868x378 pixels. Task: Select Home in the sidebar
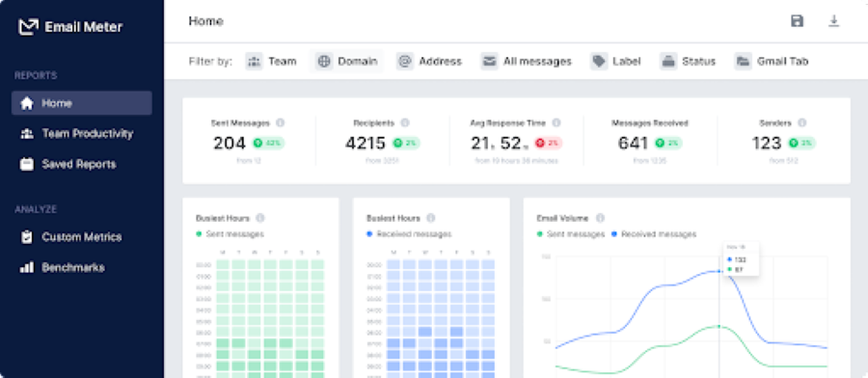coord(81,103)
